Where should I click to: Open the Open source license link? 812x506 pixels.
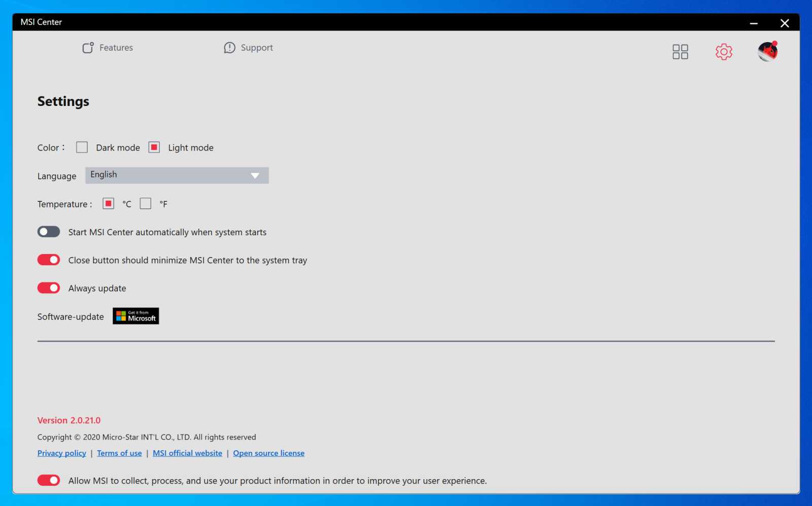point(268,453)
